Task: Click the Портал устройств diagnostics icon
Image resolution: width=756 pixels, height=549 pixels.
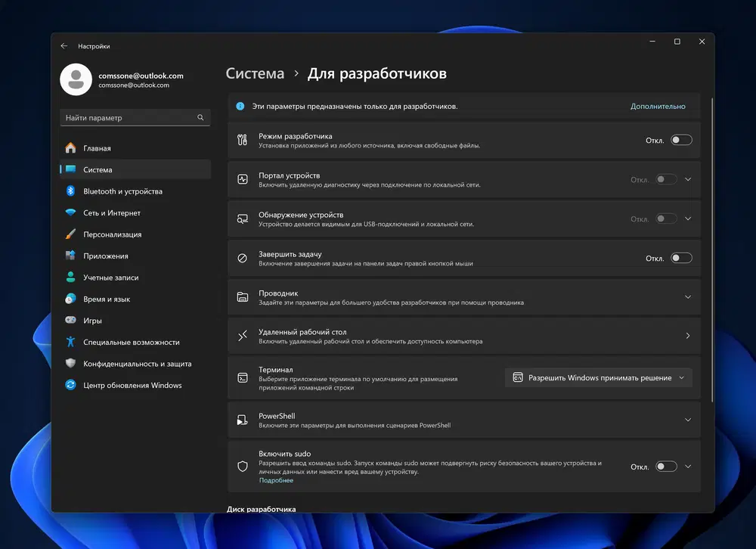Action: pyautogui.click(x=243, y=179)
